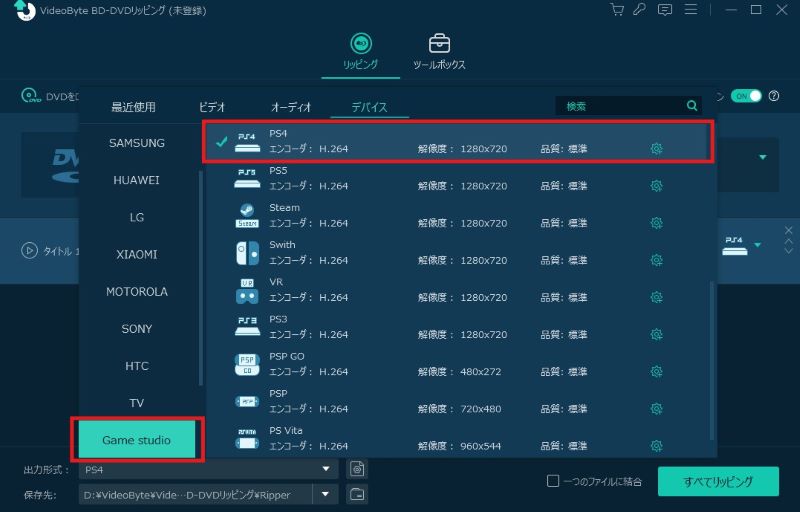Open settings gear for PSP profile
The image size is (800, 512).
[657, 409]
